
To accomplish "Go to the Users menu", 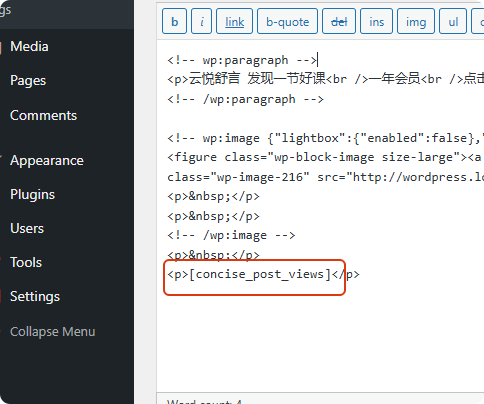I will coord(27,229).
